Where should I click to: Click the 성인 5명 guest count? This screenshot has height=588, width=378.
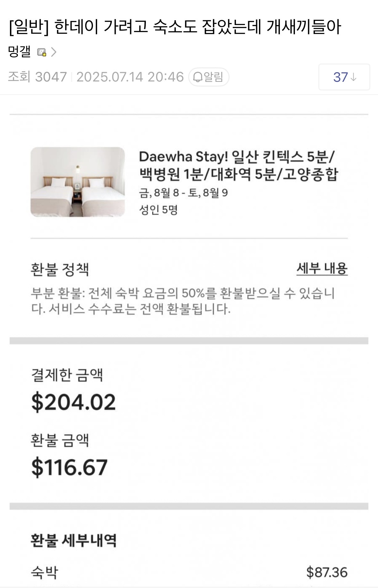click(158, 210)
